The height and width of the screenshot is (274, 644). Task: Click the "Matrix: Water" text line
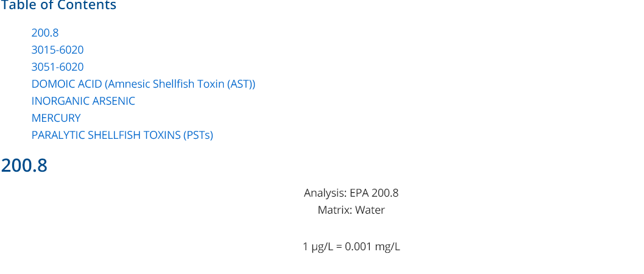(x=351, y=210)
